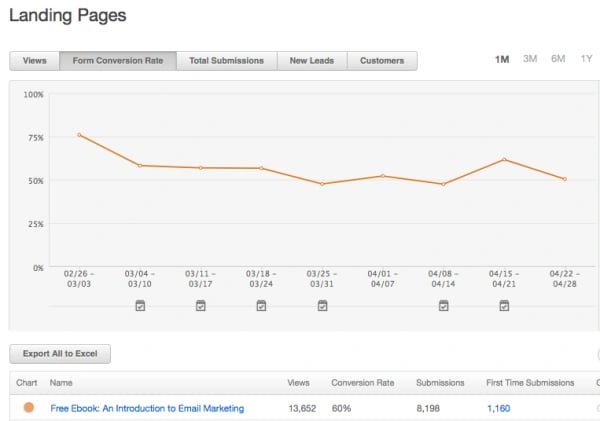Image resolution: width=600 pixels, height=421 pixels.
Task: Open the event marker icon under 03/18 – 03/24
Action: tap(261, 306)
